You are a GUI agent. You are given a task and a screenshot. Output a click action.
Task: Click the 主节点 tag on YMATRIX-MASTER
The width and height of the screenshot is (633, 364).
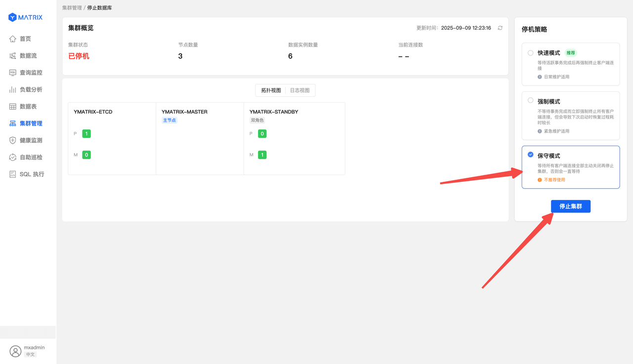pos(169,121)
